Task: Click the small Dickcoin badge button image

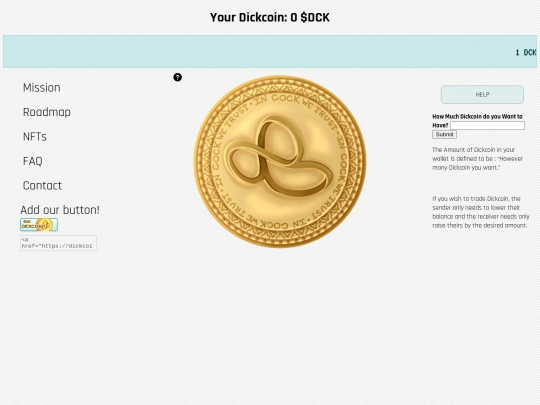Action: (x=39, y=225)
